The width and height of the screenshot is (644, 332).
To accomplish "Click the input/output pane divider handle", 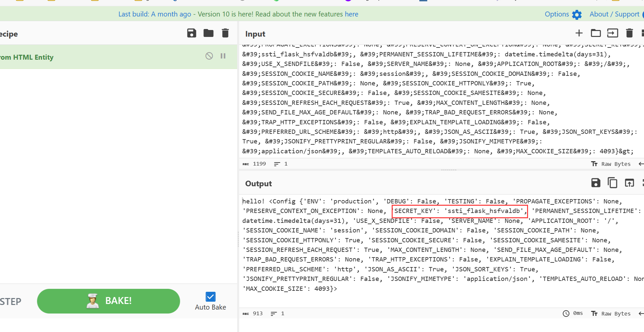I will (x=449, y=170).
